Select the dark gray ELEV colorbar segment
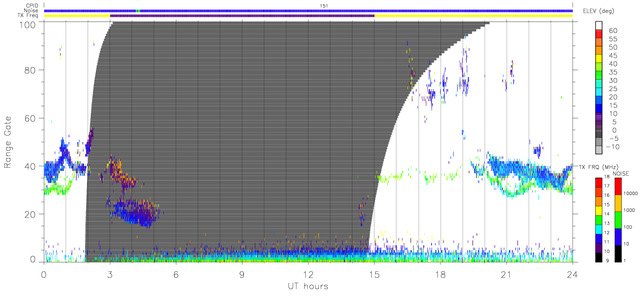644x297 pixels. (x=599, y=133)
